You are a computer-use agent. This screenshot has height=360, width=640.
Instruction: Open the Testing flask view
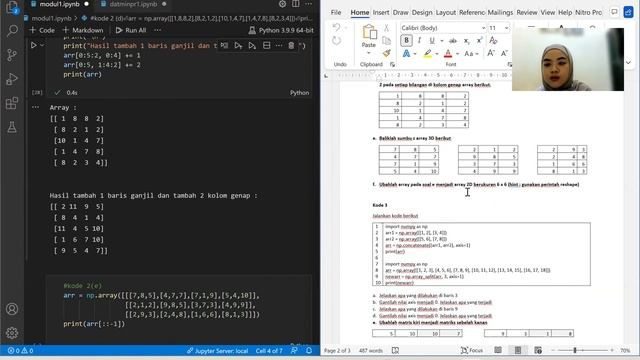[x=12, y=127]
